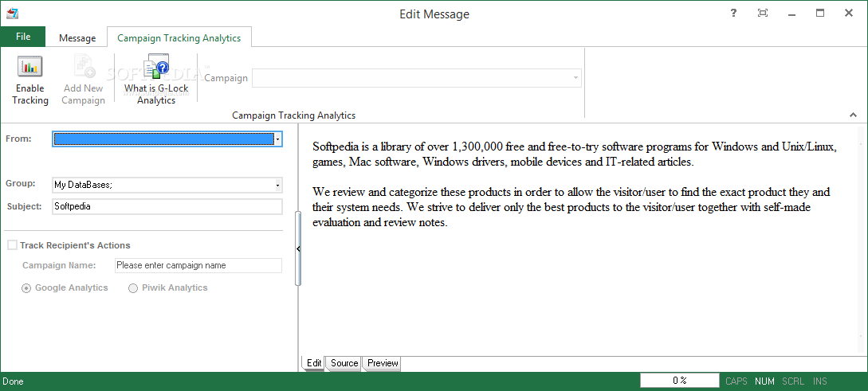
Task: Maximize the Edit Message window
Action: 820,14
